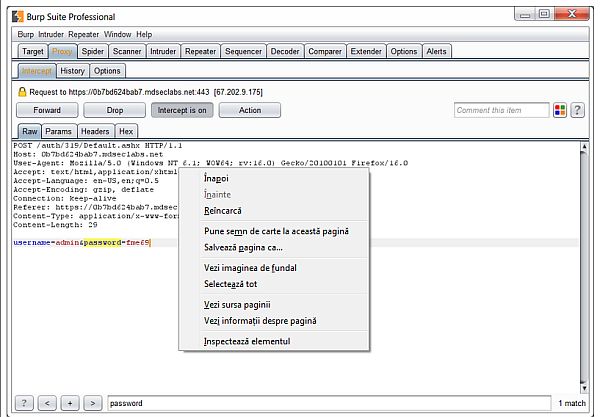Screen dimensions: 600x417
Task: Click the Comment this item field
Action: coord(501,110)
